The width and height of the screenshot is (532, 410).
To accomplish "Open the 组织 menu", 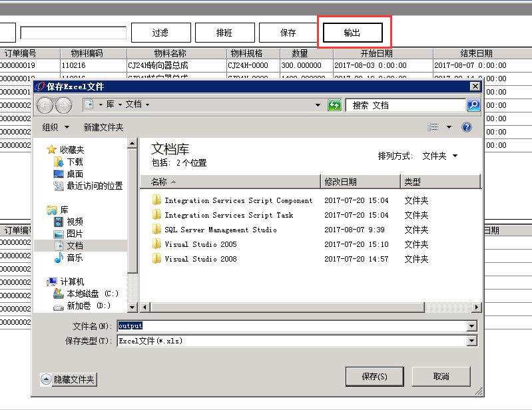I will coord(56,127).
